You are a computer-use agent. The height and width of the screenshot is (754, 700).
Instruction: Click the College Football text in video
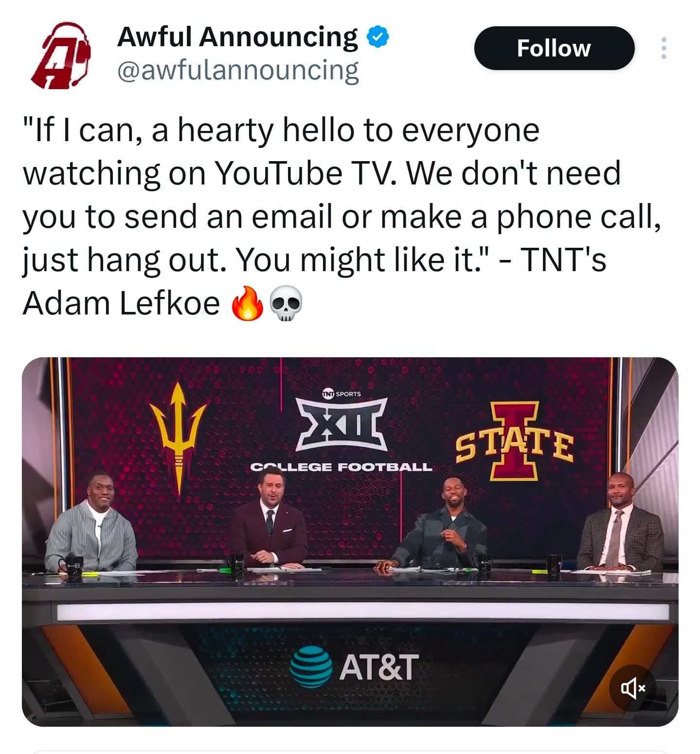341,467
